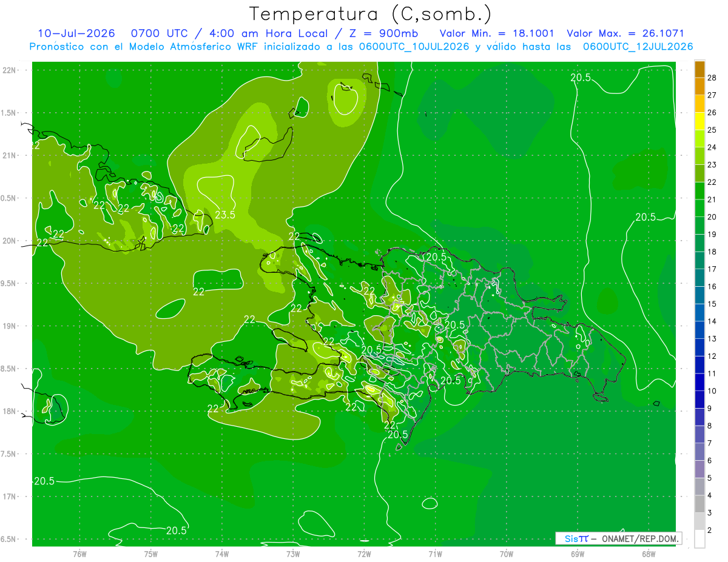The image size is (728, 562).
Task: Click the purple swatch between 5 and 6
Action: pos(699,469)
